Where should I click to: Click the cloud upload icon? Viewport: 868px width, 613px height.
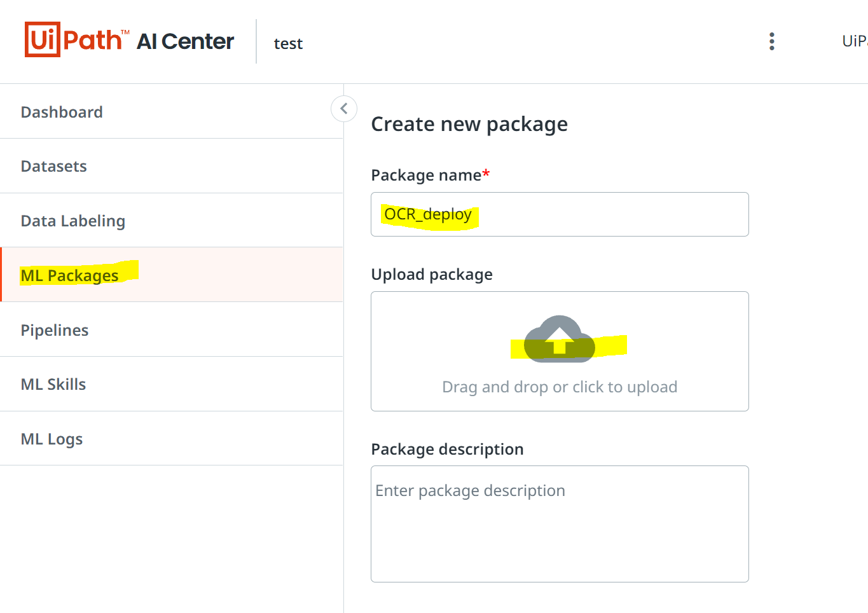click(559, 340)
